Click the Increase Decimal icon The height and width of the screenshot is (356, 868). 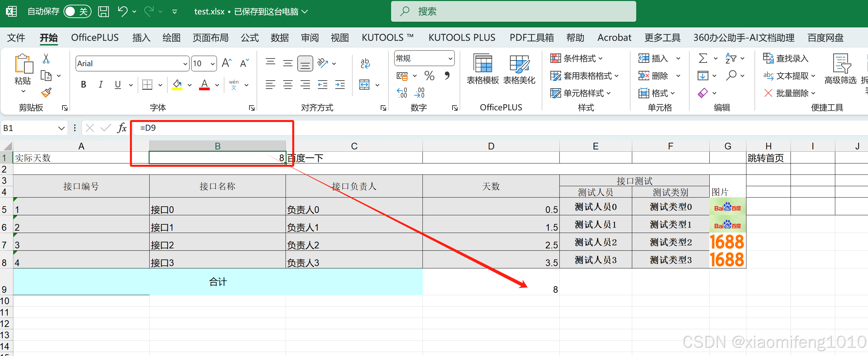click(x=402, y=92)
